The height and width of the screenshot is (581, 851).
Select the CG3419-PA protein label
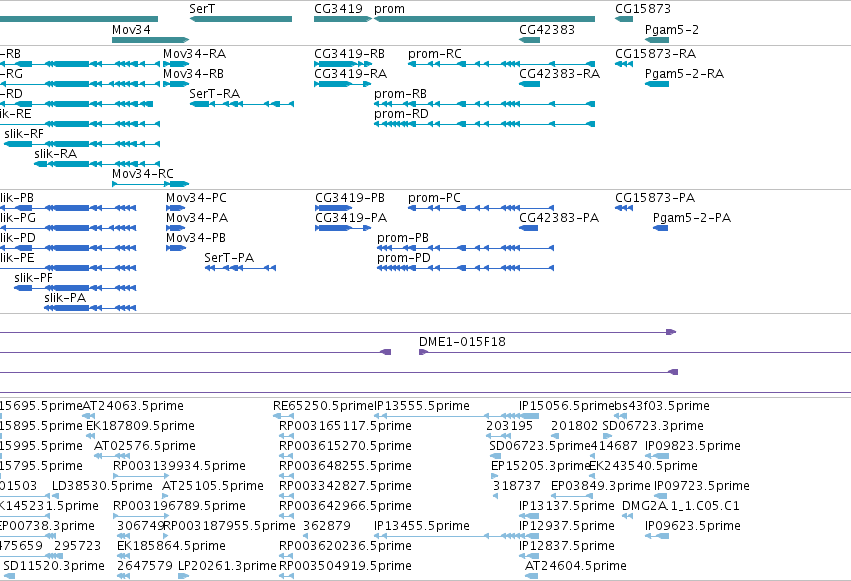click(351, 218)
